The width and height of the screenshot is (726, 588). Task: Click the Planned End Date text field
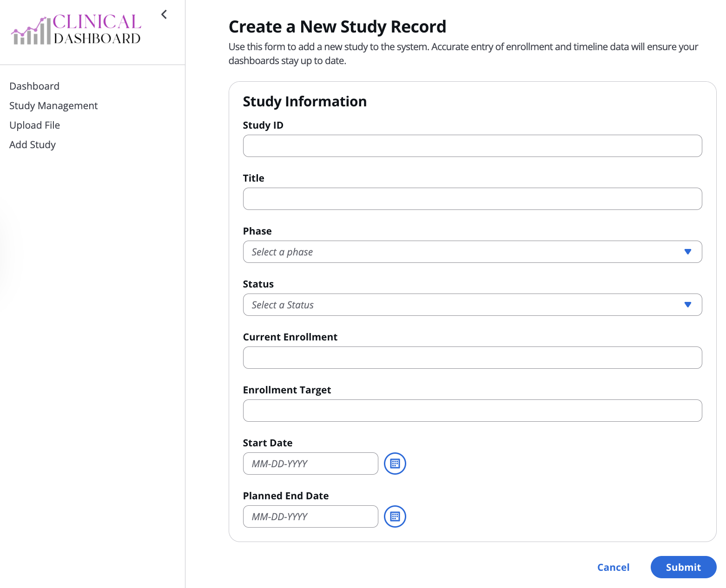tap(310, 516)
